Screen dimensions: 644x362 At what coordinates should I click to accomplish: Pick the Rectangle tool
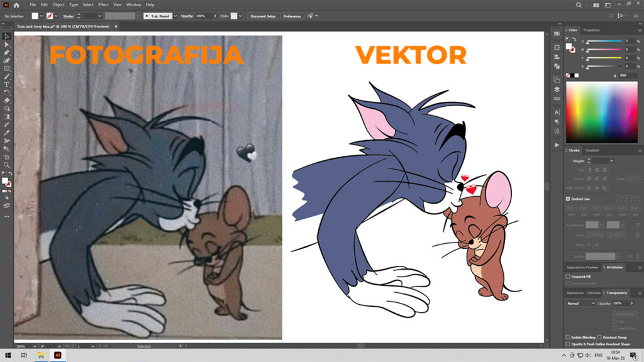pyautogui.click(x=7, y=69)
